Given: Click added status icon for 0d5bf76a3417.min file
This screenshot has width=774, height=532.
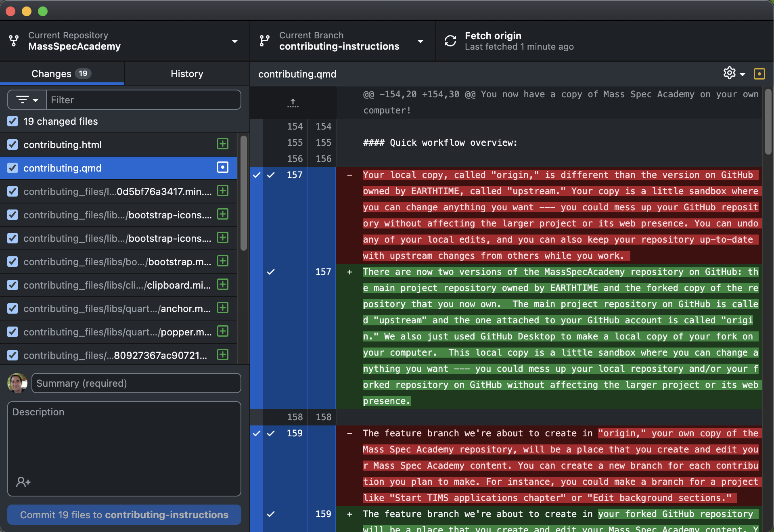Looking at the screenshot, I should point(223,191).
